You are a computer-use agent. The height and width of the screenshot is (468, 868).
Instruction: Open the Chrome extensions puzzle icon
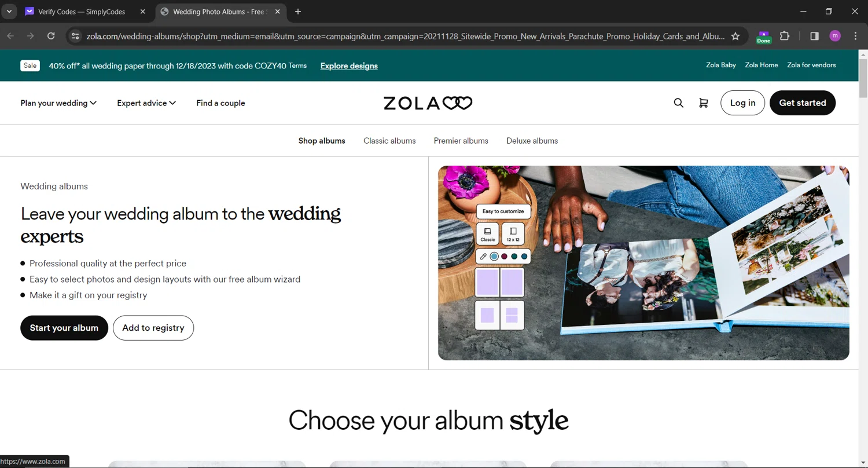tap(785, 36)
